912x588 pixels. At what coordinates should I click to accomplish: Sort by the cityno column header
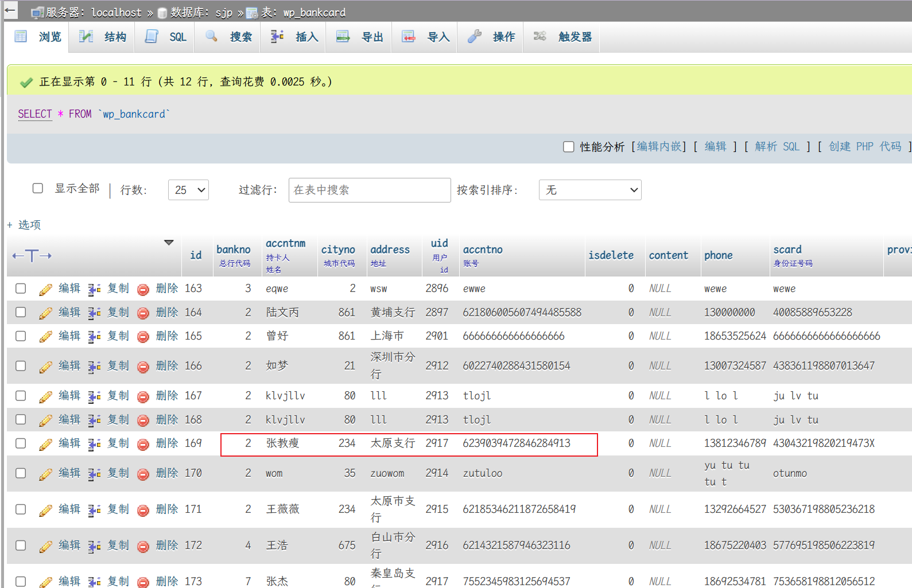pos(338,250)
